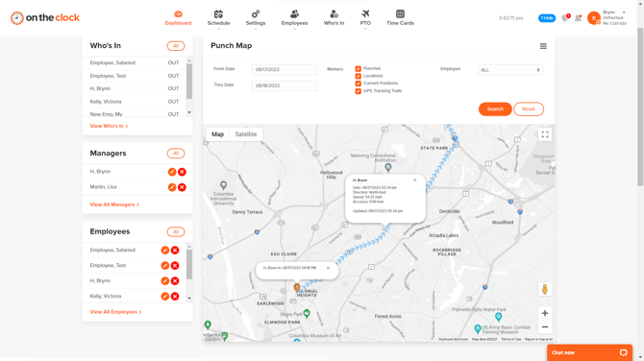Viewport: 644px width, 361px height.
Task: Open Time Cards page
Action: 400,18
